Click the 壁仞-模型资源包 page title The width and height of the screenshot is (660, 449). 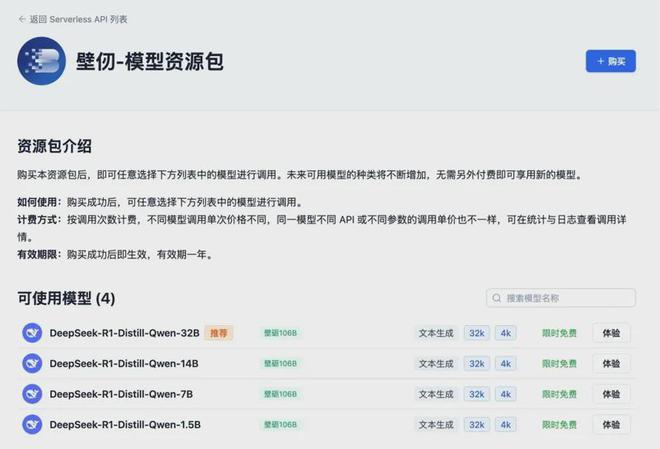150,61
